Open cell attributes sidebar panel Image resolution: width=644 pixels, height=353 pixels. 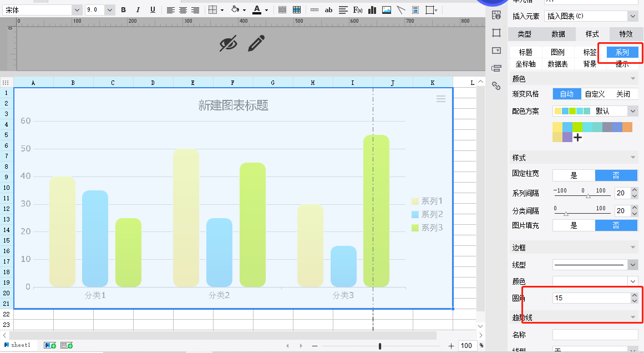496,15
